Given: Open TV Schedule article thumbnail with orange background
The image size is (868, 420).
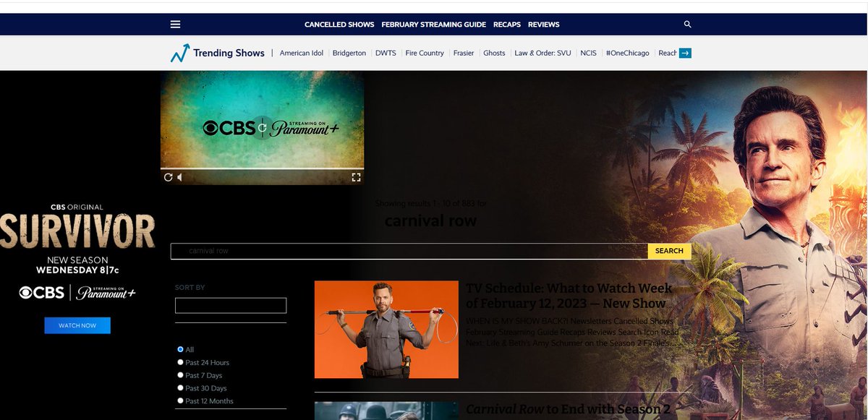Looking at the screenshot, I should [386, 330].
